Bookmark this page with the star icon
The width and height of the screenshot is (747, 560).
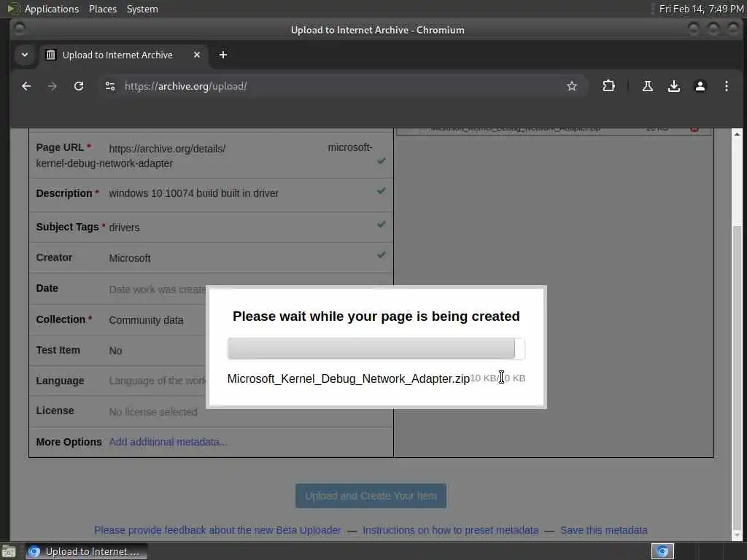point(572,86)
